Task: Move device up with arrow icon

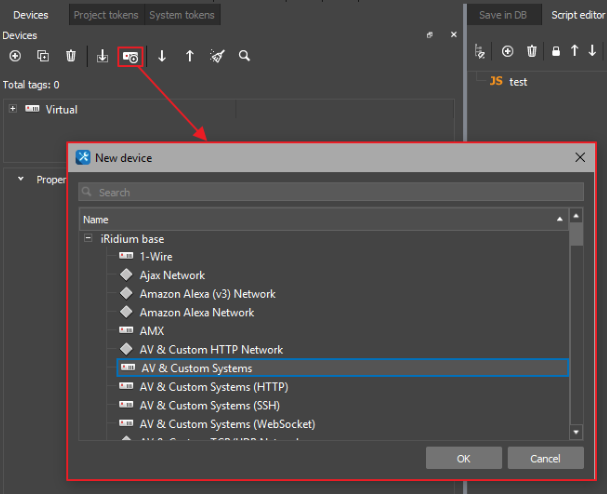Action: (190, 57)
